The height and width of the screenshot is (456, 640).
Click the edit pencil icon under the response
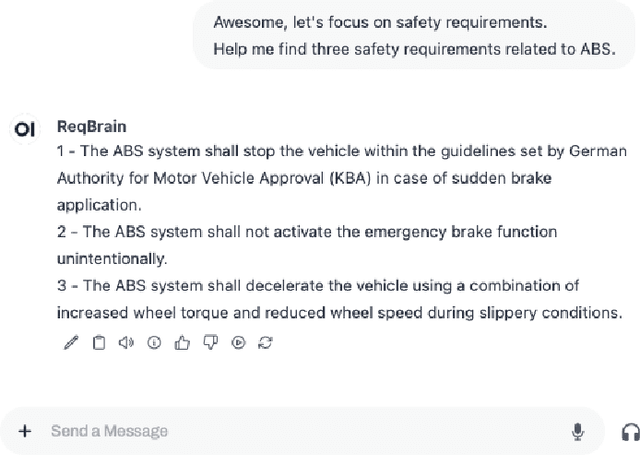pyautogui.click(x=70, y=343)
